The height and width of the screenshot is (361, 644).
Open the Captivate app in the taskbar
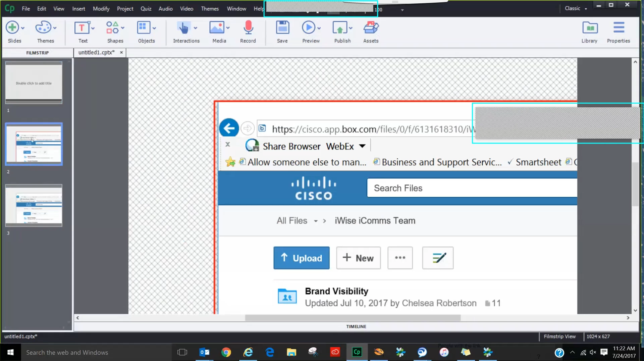click(357, 352)
